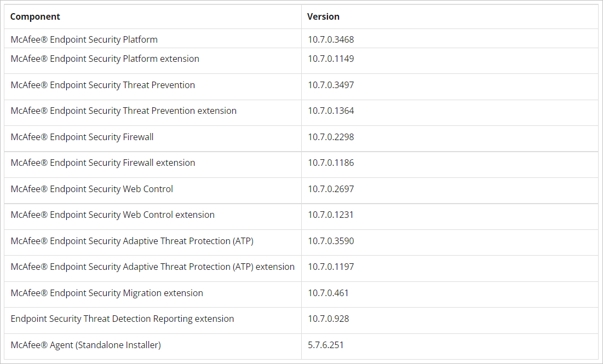Click the agent version 5.7.6.251
Screen dimensions: 603x364
325,345
